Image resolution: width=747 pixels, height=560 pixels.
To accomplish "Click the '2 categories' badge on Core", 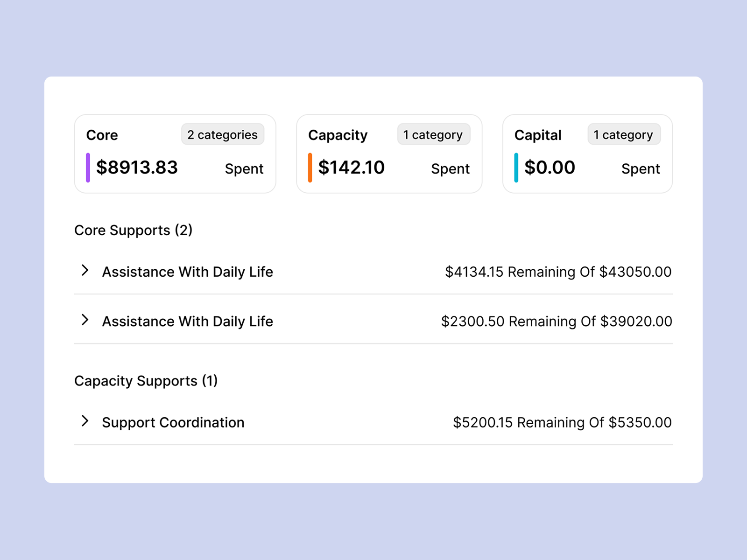I will coord(222,135).
